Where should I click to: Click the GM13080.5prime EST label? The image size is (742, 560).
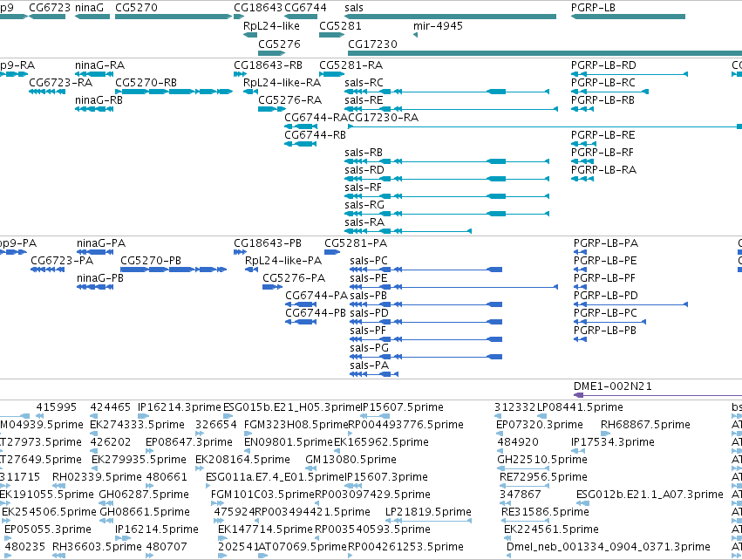(x=351, y=460)
